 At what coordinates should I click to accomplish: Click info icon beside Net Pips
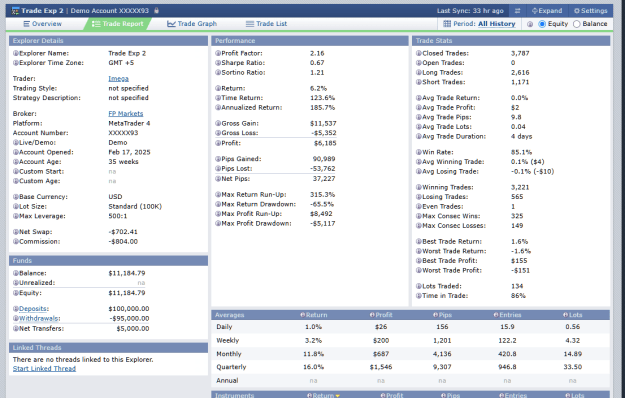218,178
